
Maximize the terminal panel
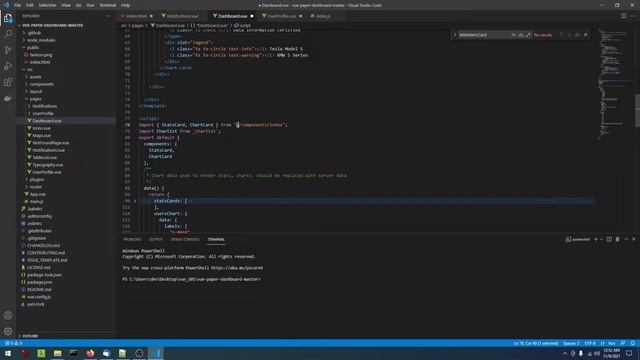(626, 239)
